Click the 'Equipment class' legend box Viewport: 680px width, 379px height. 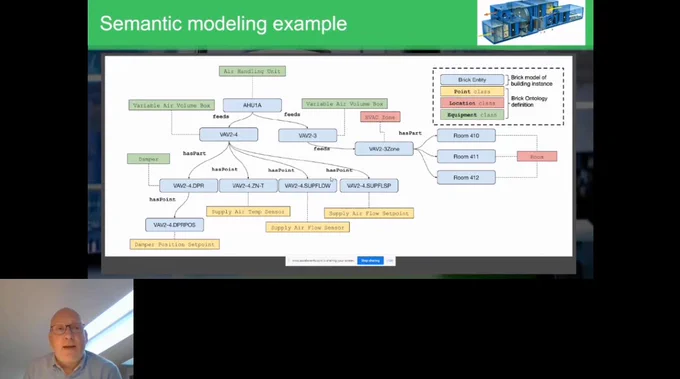coord(472,115)
